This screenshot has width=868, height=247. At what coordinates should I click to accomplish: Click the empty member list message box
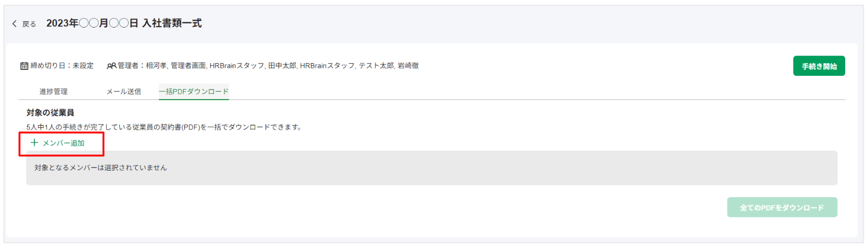click(431, 168)
